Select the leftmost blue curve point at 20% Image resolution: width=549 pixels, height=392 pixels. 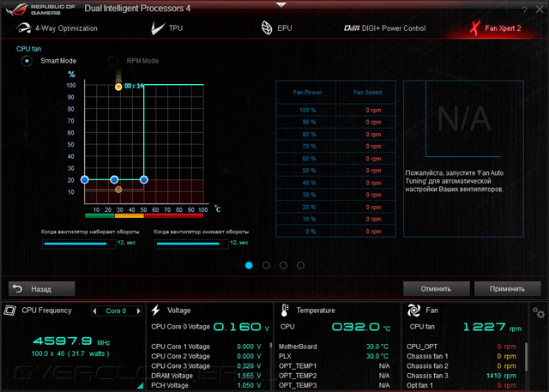84,179
